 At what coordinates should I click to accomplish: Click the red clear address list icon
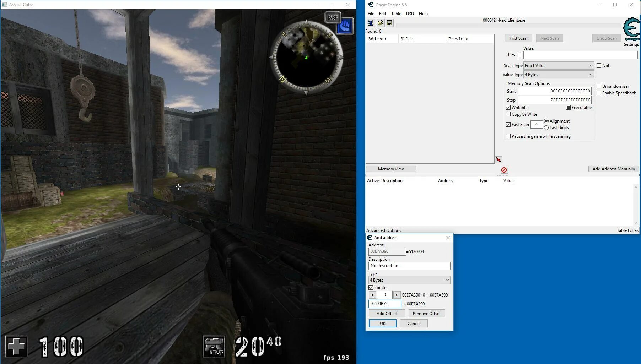coord(504,170)
